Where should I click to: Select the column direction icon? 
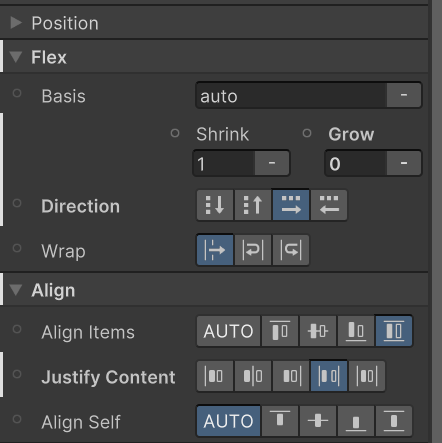[x=215, y=205]
